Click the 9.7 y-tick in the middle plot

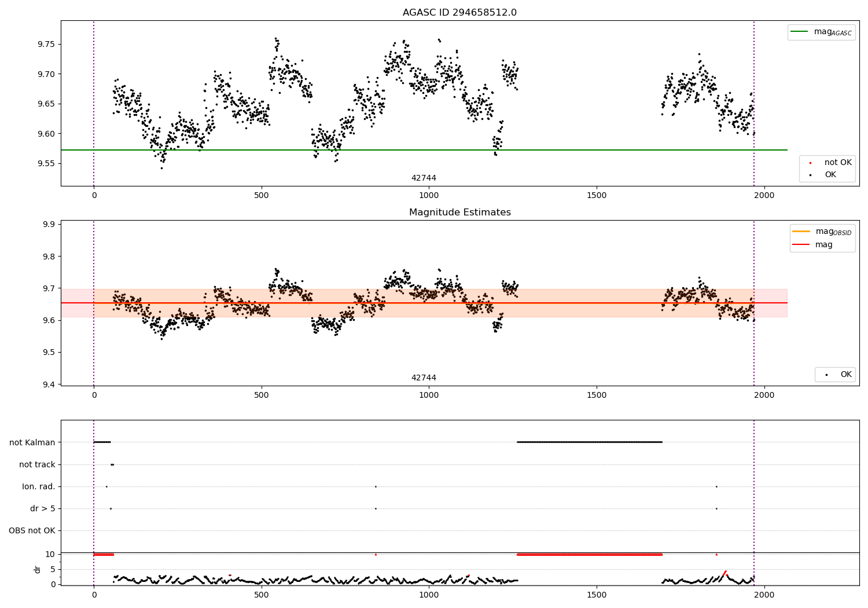click(x=49, y=288)
